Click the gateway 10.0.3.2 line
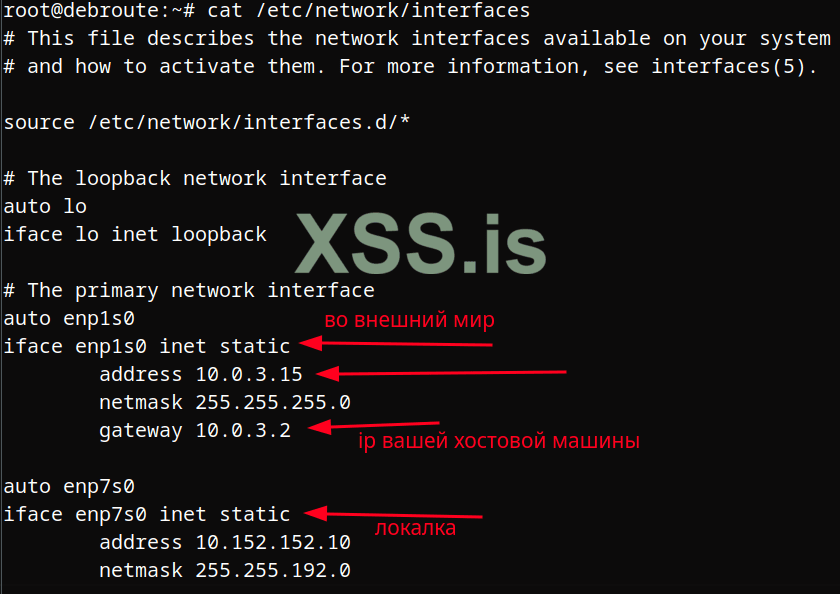Viewport: 840px width, 594px height. pyautogui.click(x=194, y=431)
